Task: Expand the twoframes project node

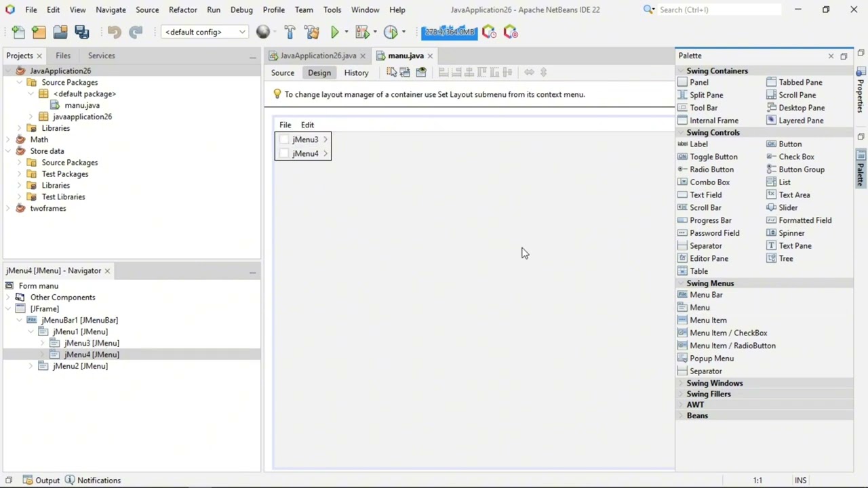Action: (x=8, y=208)
